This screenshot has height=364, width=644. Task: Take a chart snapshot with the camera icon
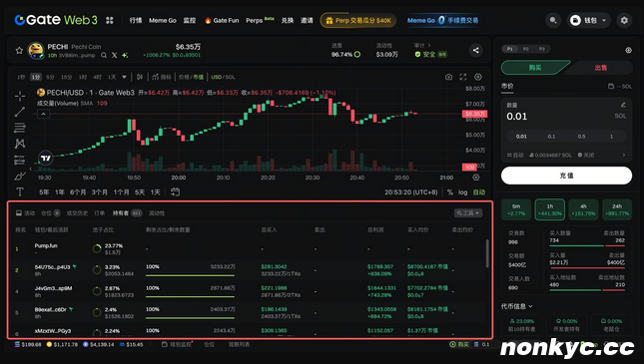[x=448, y=77]
